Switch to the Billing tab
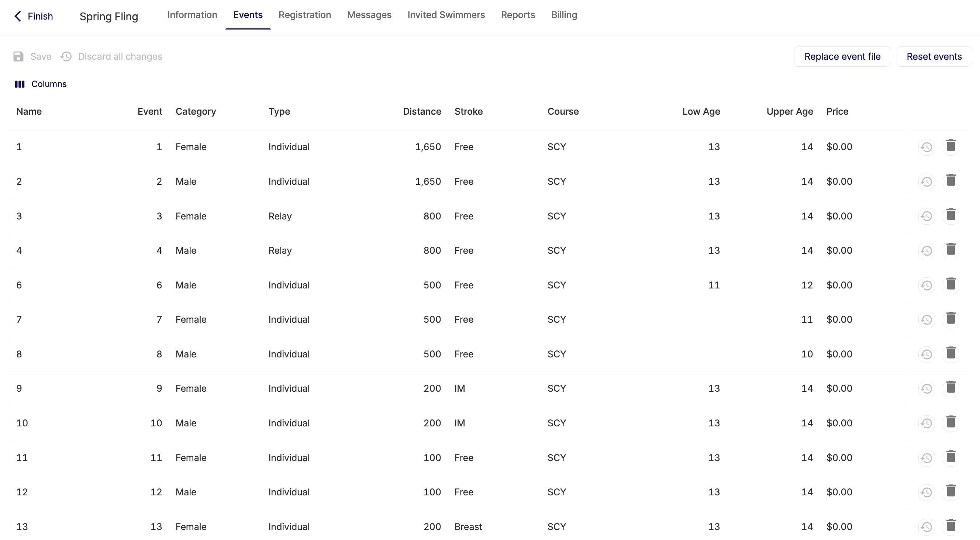This screenshot has height=540, width=980. 564,15
